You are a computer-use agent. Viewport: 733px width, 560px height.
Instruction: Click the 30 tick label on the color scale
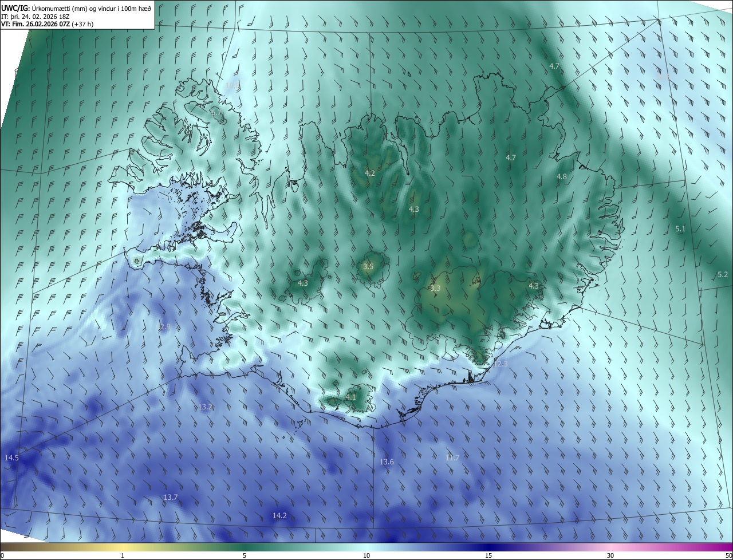(x=610, y=556)
